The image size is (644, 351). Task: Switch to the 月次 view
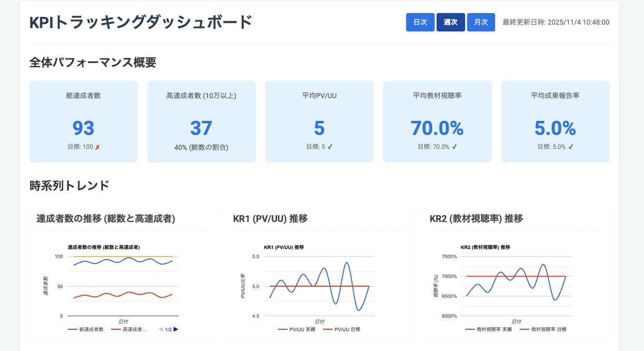tap(481, 22)
